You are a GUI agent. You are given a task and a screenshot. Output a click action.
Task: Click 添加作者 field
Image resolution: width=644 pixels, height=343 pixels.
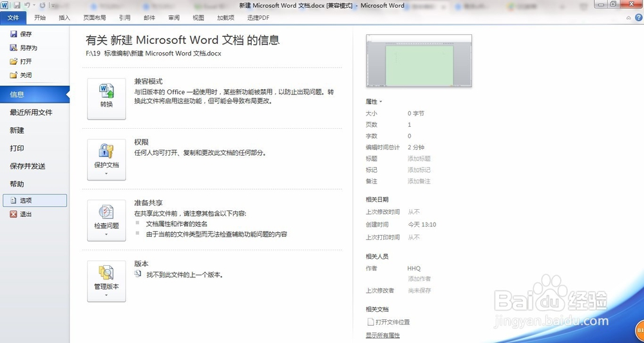(419, 279)
